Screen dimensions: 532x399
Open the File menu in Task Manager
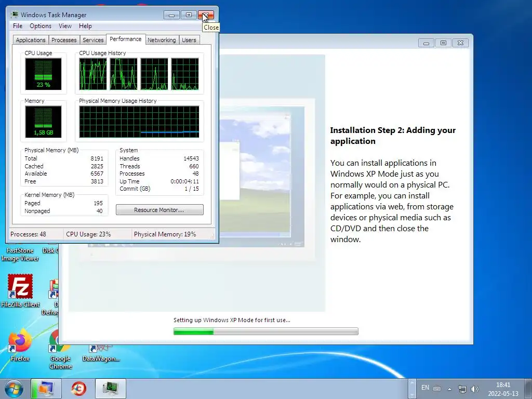pos(18,26)
